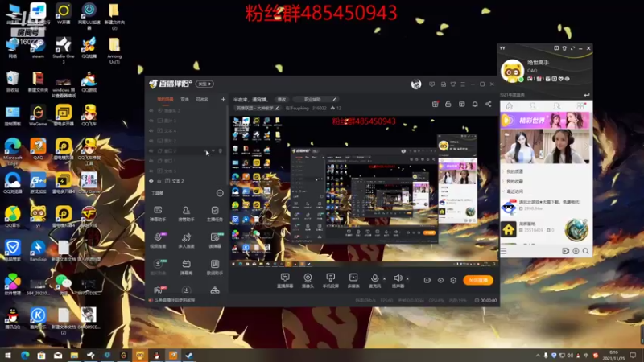Viewport: 644px width, 362px height.
Task: Edit the 英雄联盟 category label
Action: coord(257,109)
